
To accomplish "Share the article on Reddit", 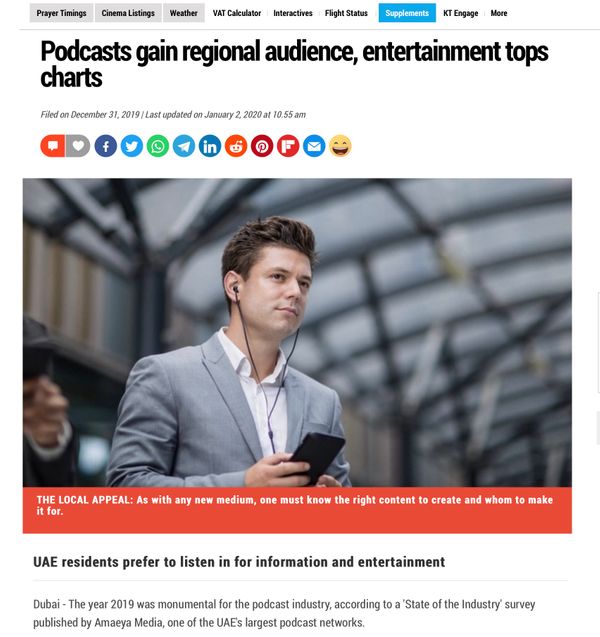I will pos(236,146).
